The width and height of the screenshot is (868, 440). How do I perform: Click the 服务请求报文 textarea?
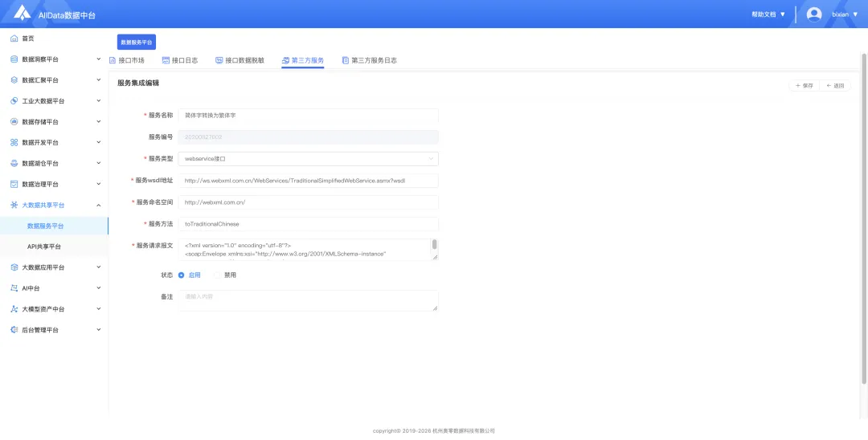[309, 250]
